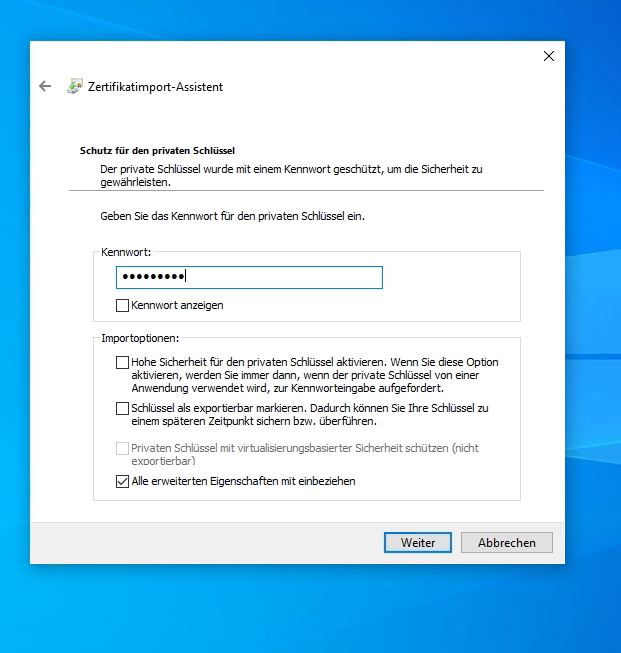Click the 'Zertifikatimport-Assistent' title text
The width and height of the screenshot is (621, 653).
click(x=155, y=86)
